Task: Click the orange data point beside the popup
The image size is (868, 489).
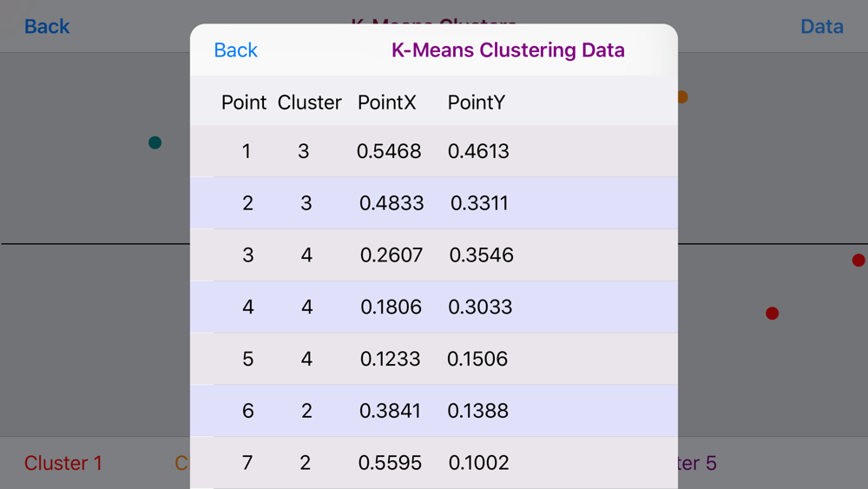Action: click(x=682, y=97)
